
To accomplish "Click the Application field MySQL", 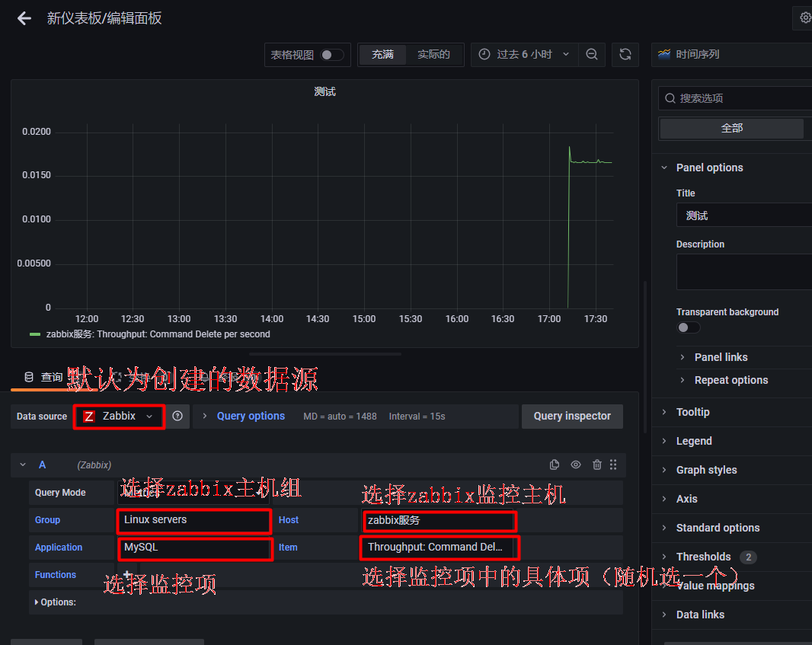I will pos(195,548).
